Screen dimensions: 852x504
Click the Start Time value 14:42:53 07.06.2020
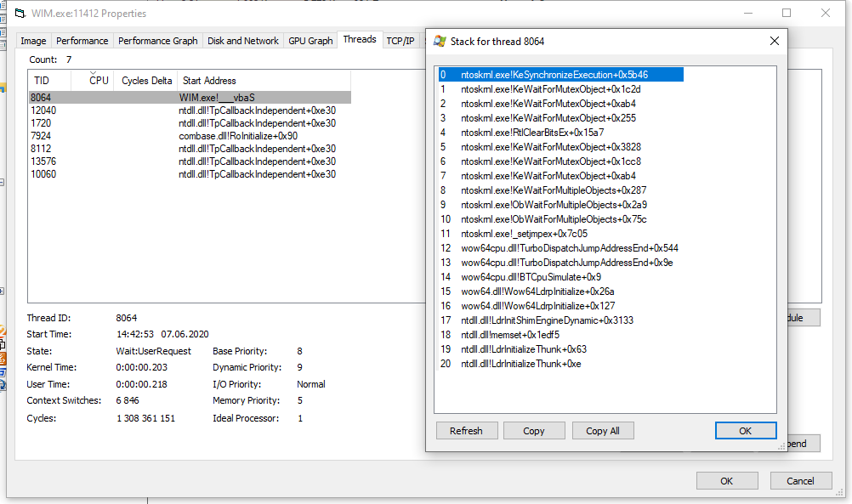(x=162, y=334)
